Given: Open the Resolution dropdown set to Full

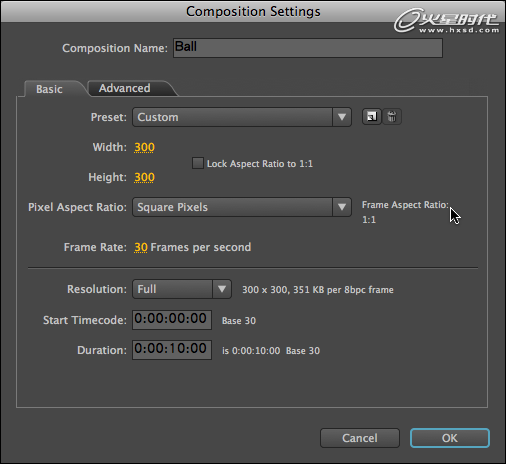Looking at the screenshot, I should click(182, 289).
